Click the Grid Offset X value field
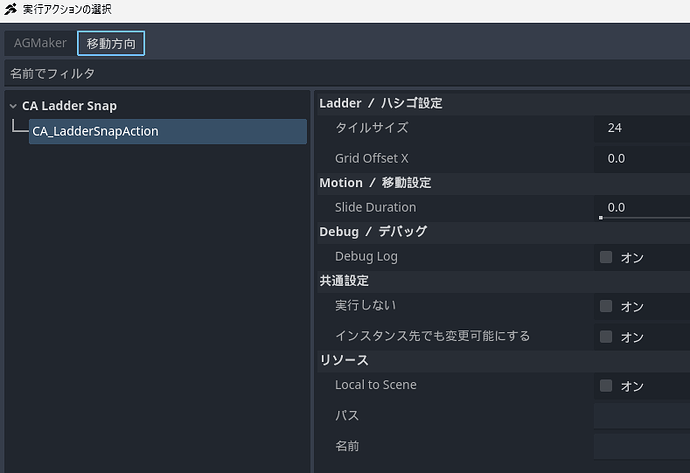This screenshot has width=690, height=473. click(642, 159)
